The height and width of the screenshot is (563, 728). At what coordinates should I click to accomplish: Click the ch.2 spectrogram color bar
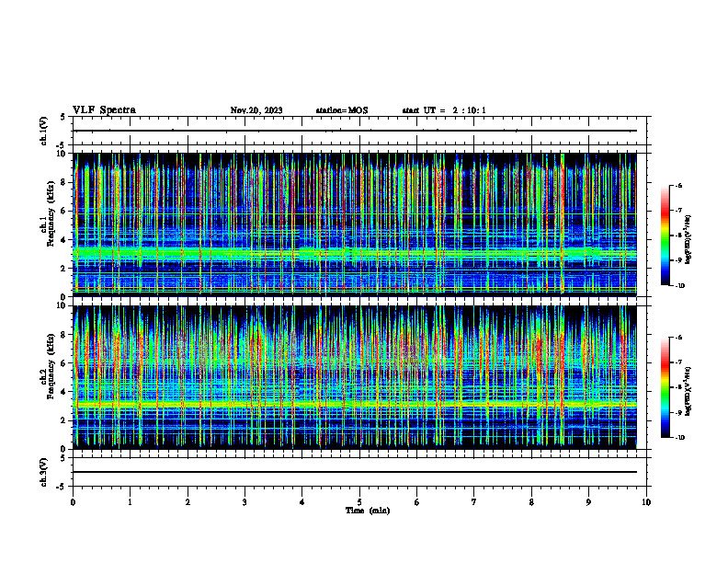(665, 387)
